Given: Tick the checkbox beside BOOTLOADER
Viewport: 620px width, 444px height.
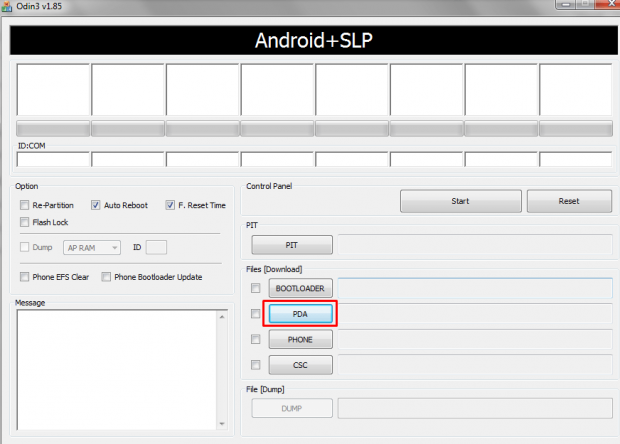Looking at the screenshot, I should [256, 288].
